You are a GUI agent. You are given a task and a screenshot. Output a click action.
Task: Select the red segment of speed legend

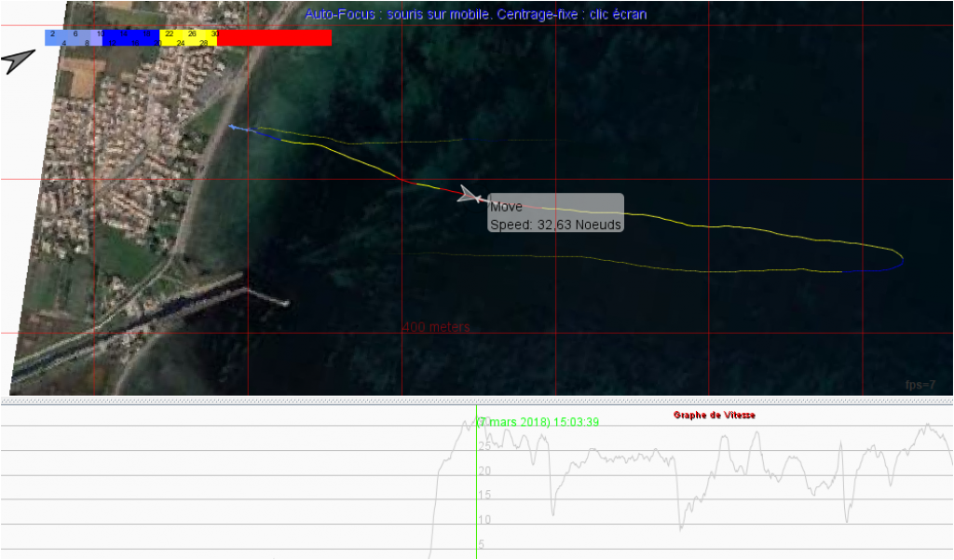(274, 37)
